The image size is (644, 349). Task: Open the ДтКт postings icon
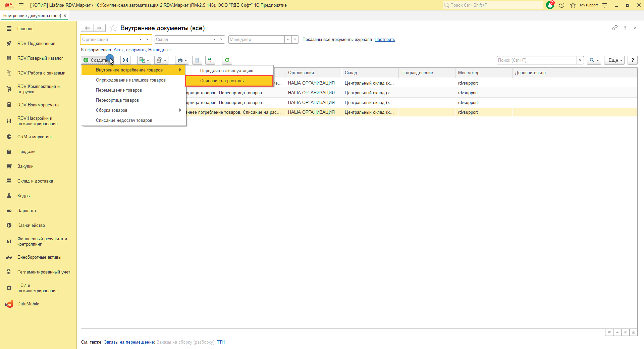210,60
